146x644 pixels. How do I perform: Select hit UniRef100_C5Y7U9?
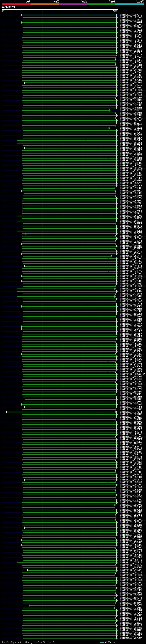[131, 80]
